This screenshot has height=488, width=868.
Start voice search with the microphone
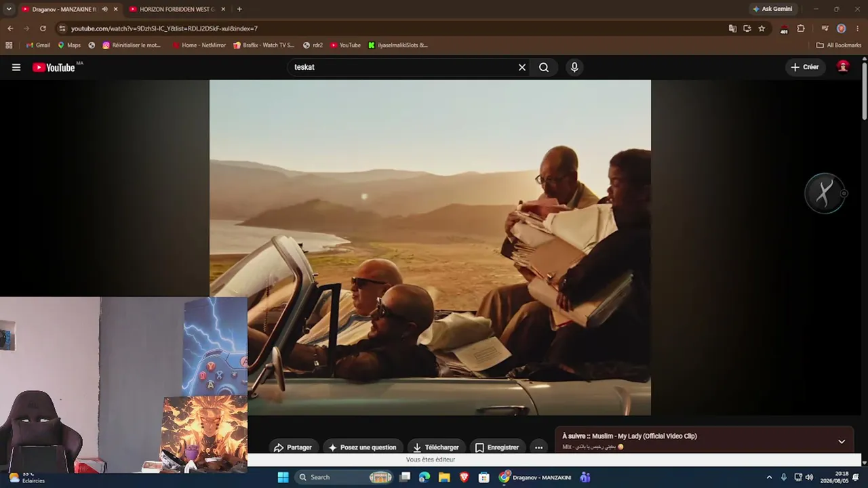click(x=574, y=67)
